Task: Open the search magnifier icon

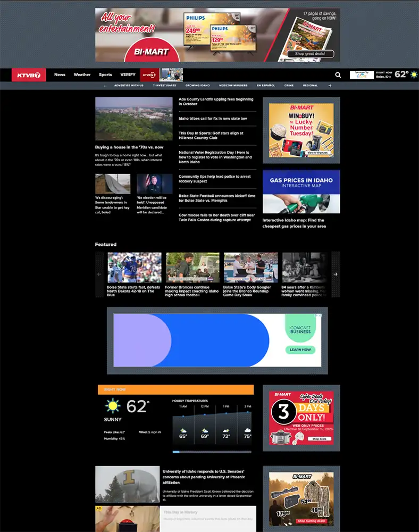Action: pos(338,75)
